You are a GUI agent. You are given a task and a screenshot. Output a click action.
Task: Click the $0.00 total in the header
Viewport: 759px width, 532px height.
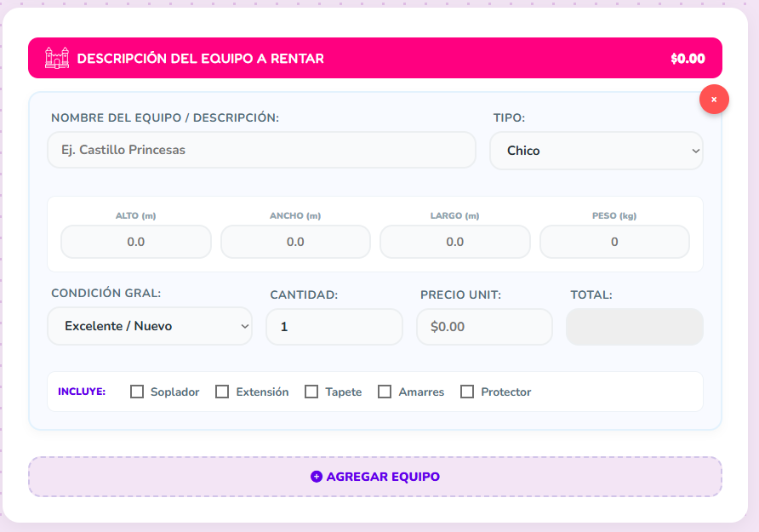tap(688, 59)
